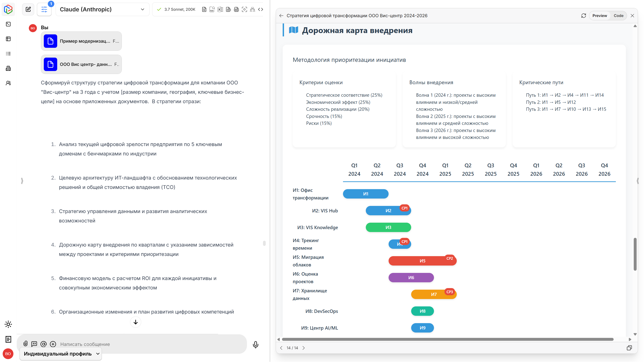
Task: Open the terminal icon in left sidebar
Action: (x=8, y=24)
